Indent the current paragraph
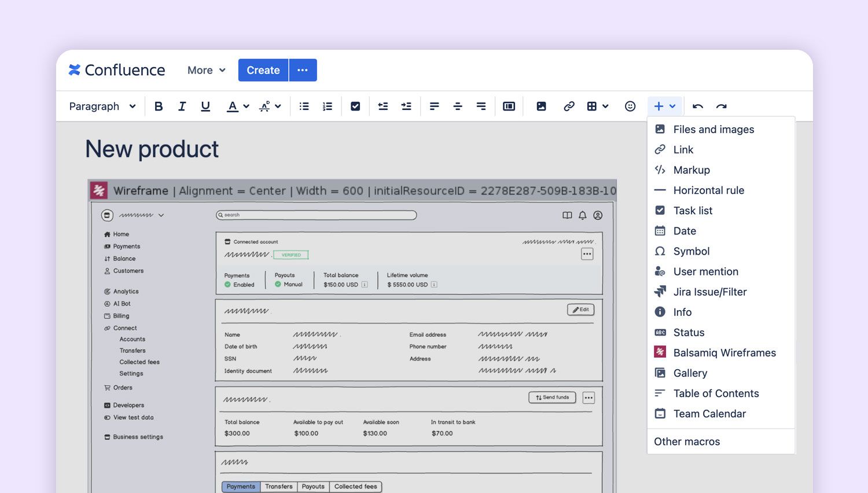 406,106
